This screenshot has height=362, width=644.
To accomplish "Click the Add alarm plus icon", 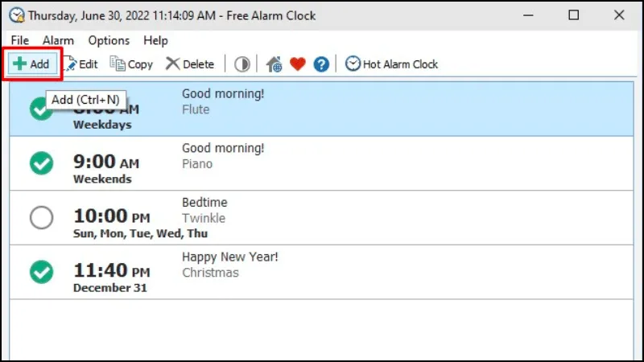I will tap(19, 64).
